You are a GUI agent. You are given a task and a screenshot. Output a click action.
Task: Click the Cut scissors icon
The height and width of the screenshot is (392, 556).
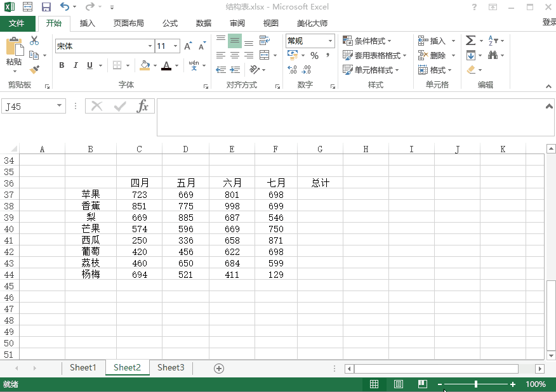click(34, 41)
